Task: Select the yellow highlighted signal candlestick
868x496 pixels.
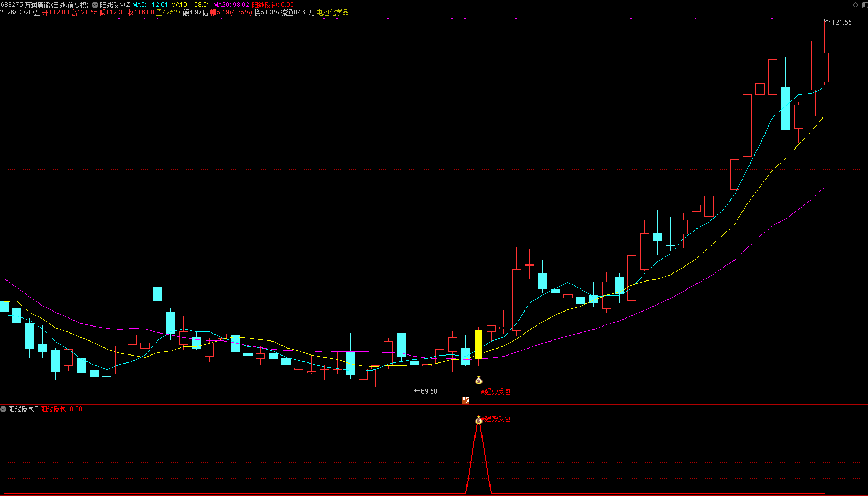Action: click(x=478, y=344)
